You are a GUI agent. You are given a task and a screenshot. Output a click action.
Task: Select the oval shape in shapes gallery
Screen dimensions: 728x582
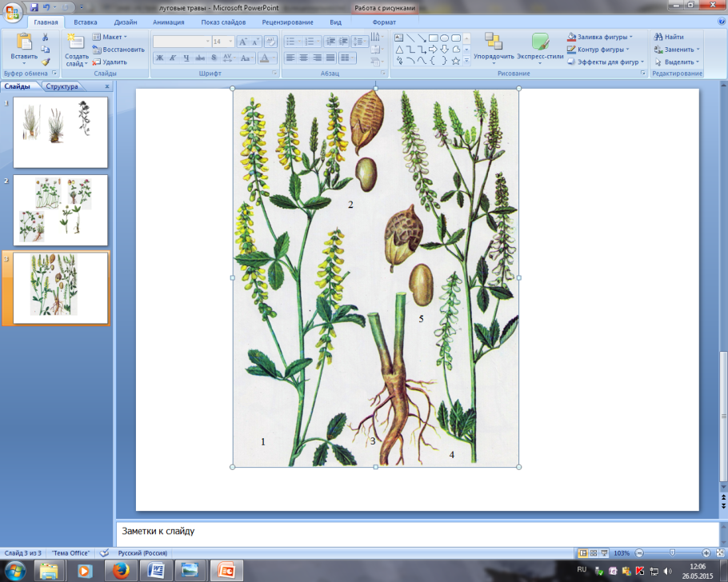[x=444, y=38]
